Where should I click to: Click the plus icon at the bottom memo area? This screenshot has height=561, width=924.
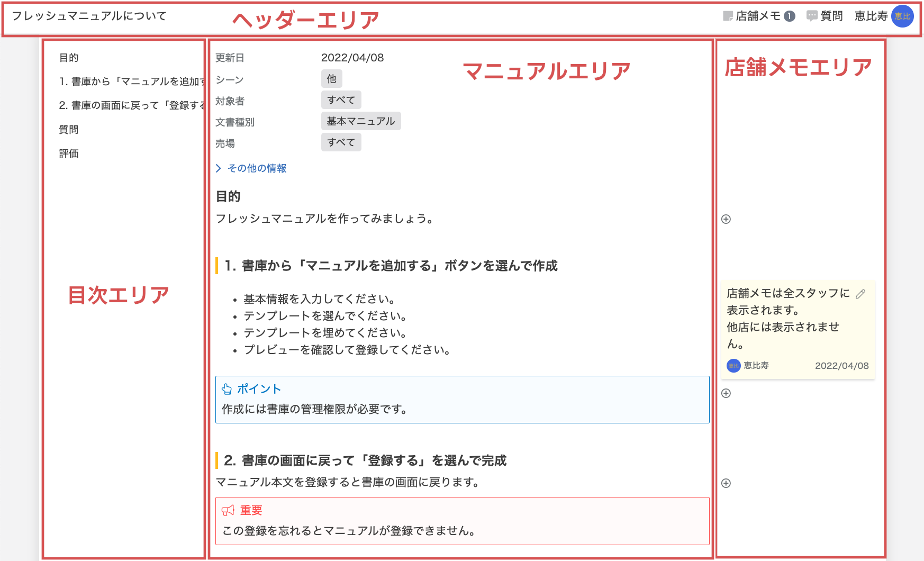727,483
